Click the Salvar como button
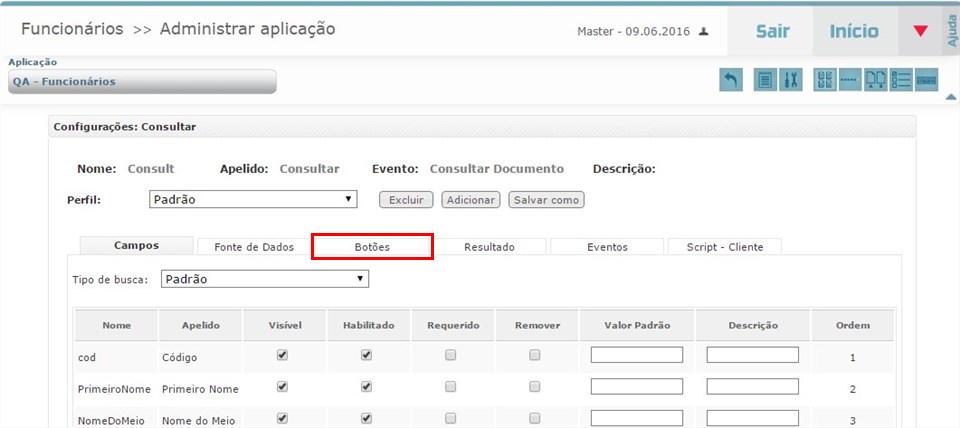The height and width of the screenshot is (428, 960). click(547, 200)
